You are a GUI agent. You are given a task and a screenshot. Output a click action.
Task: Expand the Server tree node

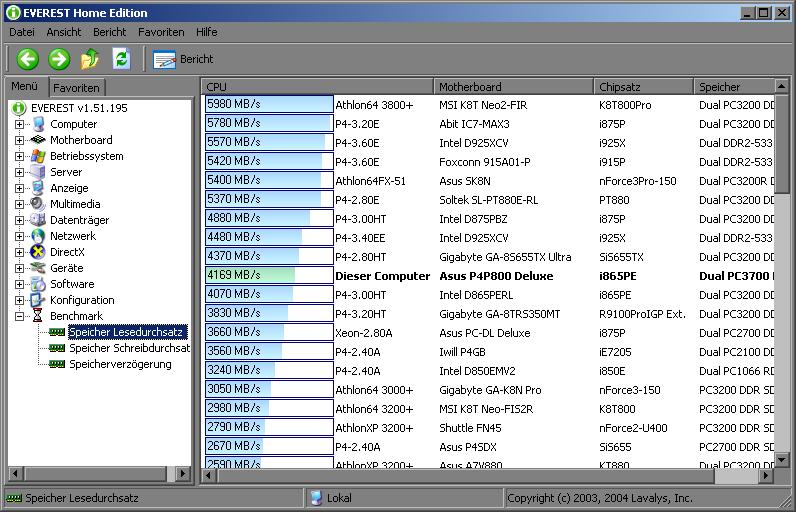19,172
